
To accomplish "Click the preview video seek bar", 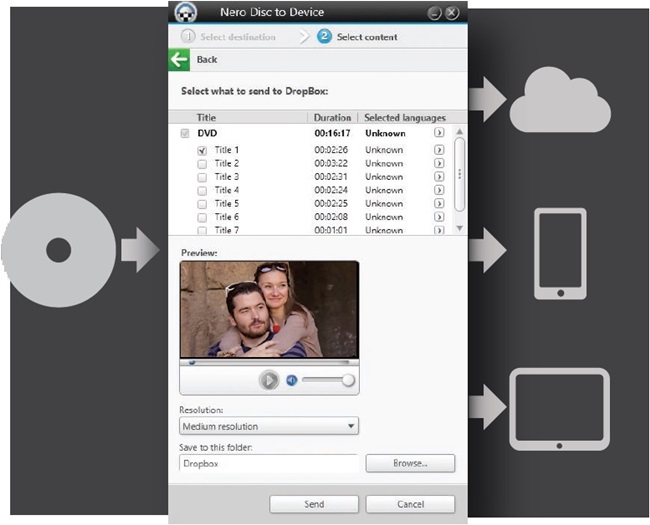I will [269, 362].
